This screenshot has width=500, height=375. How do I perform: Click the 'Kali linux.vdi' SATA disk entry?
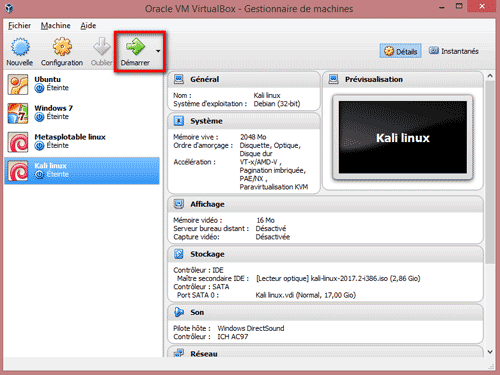pyautogui.click(x=305, y=295)
